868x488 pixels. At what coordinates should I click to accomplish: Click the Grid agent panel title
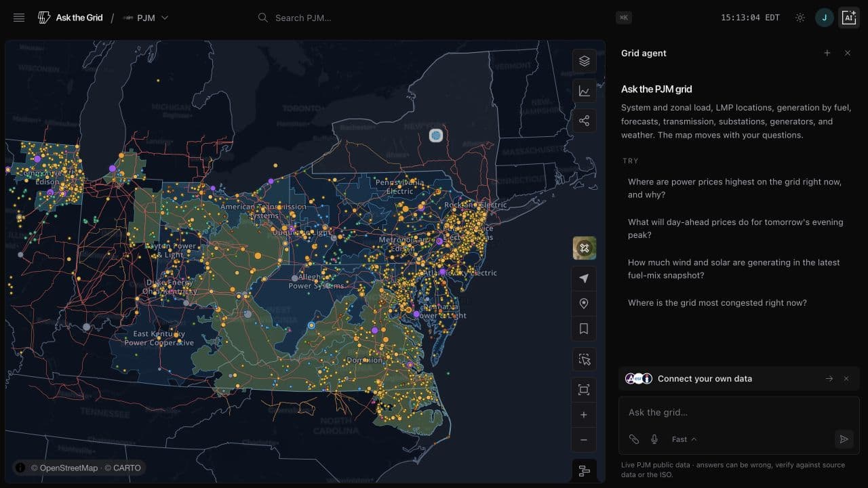tap(644, 53)
